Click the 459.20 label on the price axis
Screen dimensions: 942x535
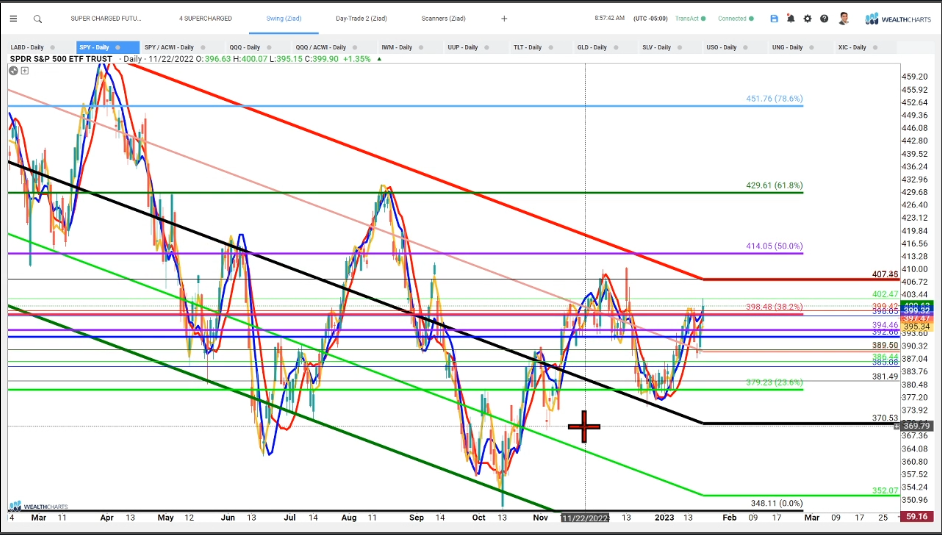tap(913, 77)
